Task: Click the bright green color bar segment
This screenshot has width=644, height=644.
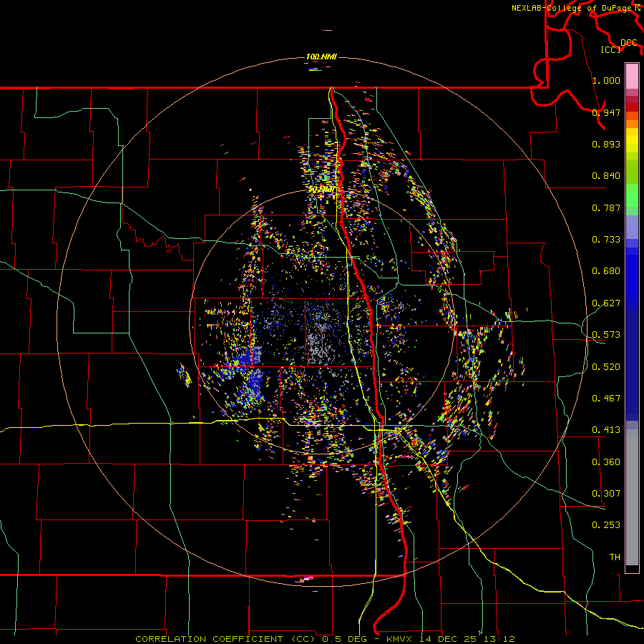Action: pyautogui.click(x=632, y=195)
